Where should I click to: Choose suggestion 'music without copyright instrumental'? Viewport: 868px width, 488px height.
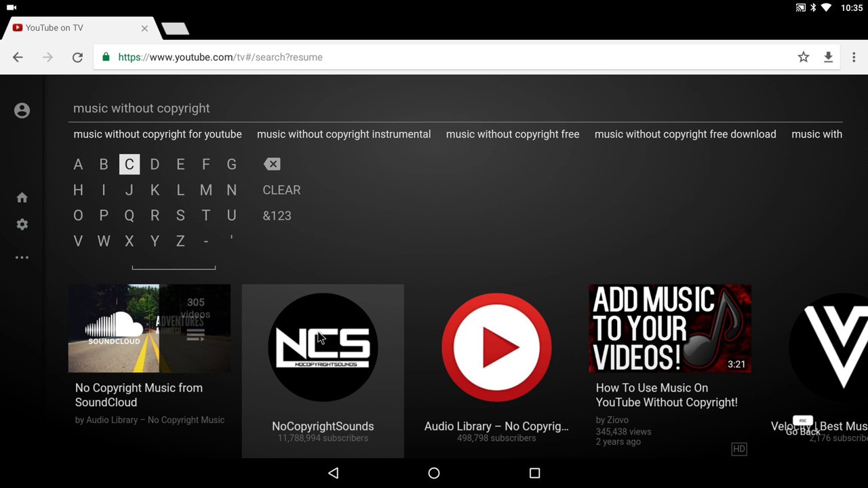pyautogui.click(x=344, y=134)
